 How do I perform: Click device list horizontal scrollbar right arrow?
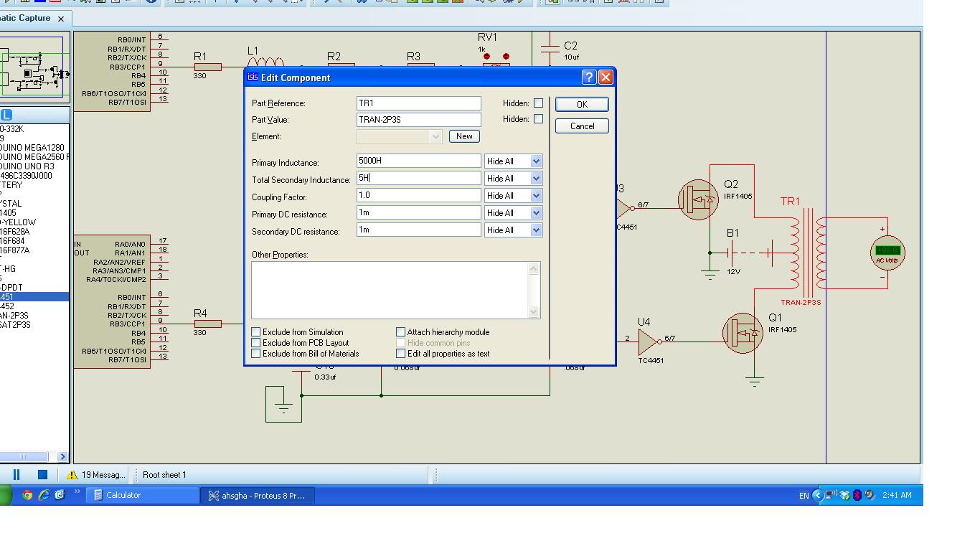[62, 456]
